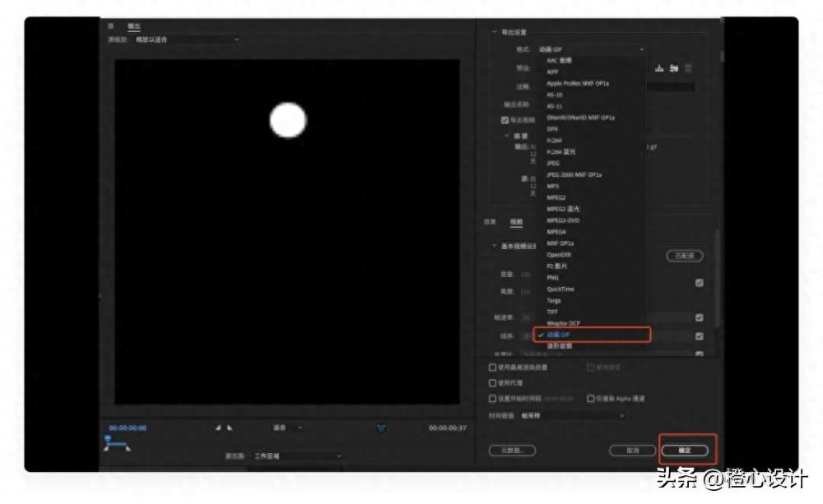Collapse the 摘要 section
Viewport: 823px width, 504px height.
coord(506,136)
